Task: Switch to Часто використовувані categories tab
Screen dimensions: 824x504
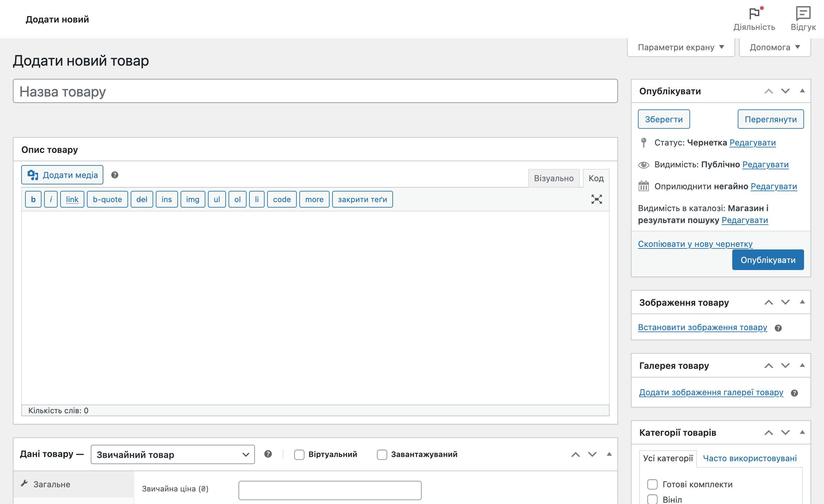Action: click(749, 458)
